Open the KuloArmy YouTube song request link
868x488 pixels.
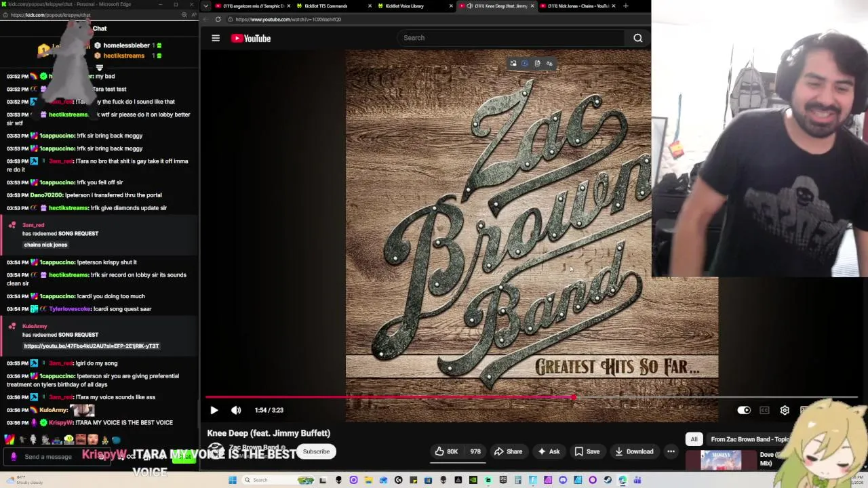[x=92, y=346]
